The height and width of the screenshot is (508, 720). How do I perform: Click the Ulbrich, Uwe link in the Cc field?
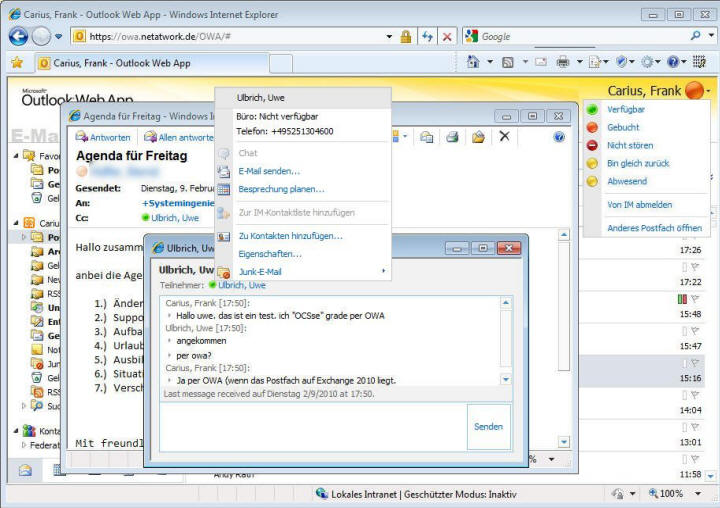pyautogui.click(x=175, y=218)
